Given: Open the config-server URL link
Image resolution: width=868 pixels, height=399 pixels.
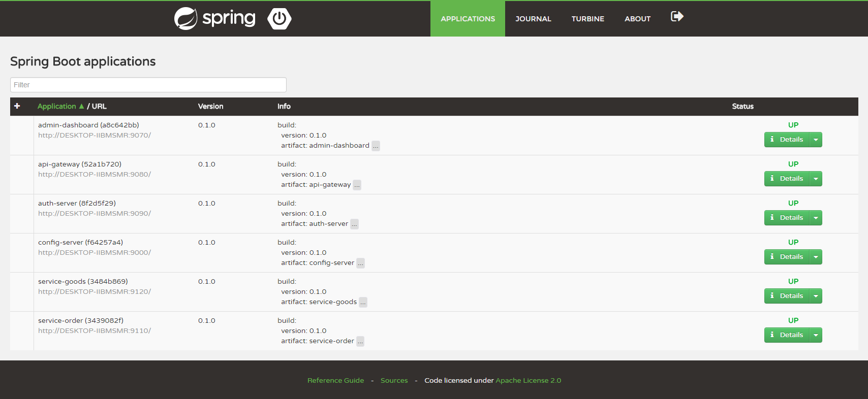Looking at the screenshot, I should [x=95, y=253].
